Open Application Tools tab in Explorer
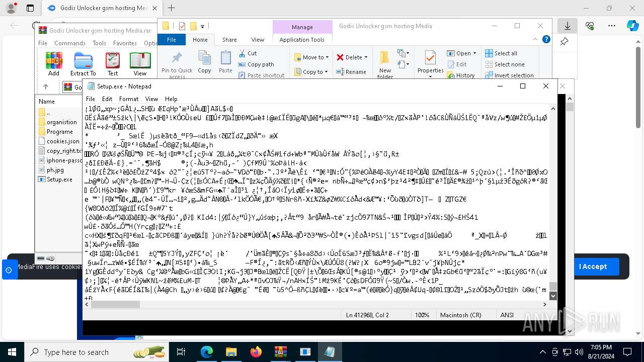 [x=302, y=40]
